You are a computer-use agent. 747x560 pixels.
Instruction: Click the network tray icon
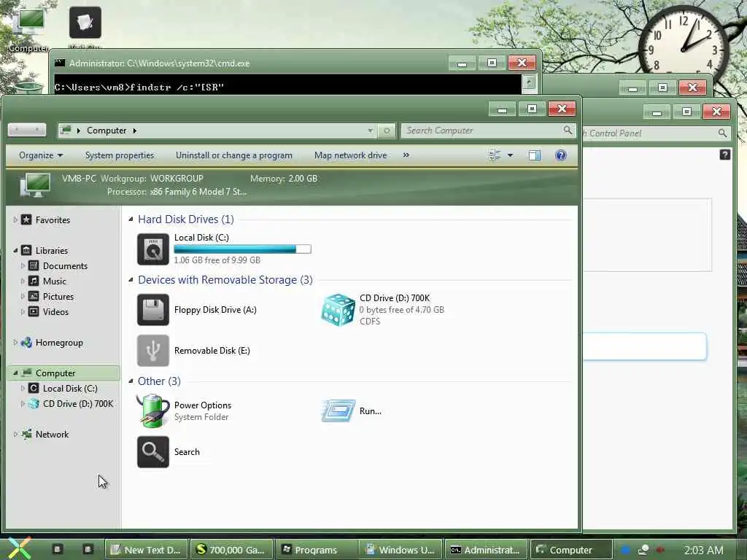(643, 550)
